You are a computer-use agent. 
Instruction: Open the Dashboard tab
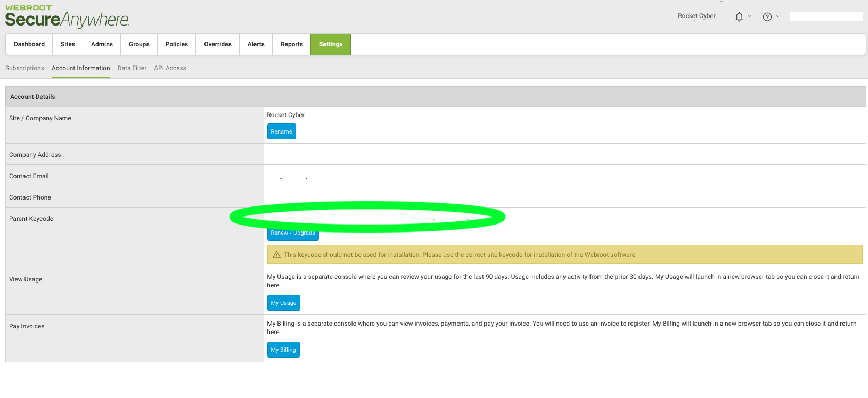pyautogui.click(x=29, y=44)
